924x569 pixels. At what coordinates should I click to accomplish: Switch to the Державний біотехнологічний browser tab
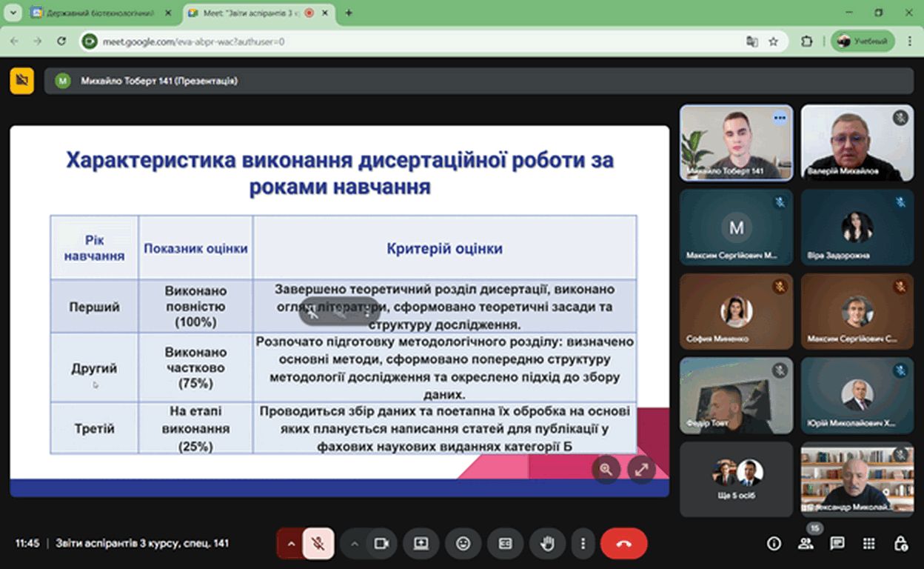100,13
